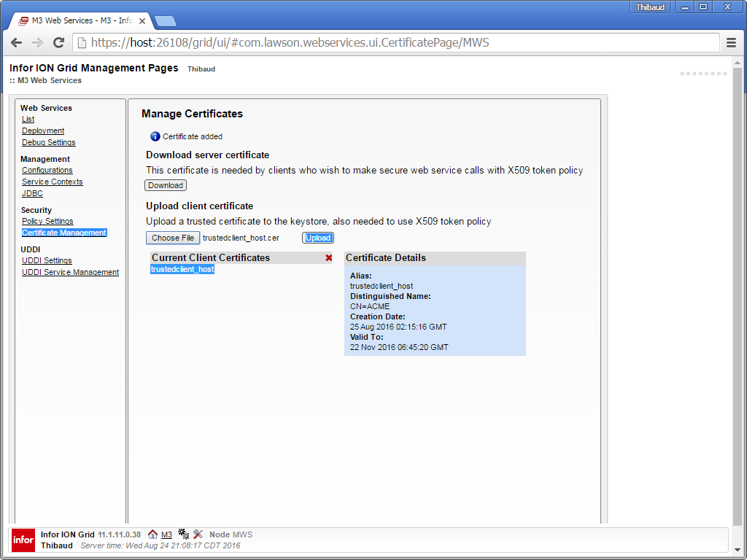Click the browser back arrow
747x560 pixels.
[16, 43]
